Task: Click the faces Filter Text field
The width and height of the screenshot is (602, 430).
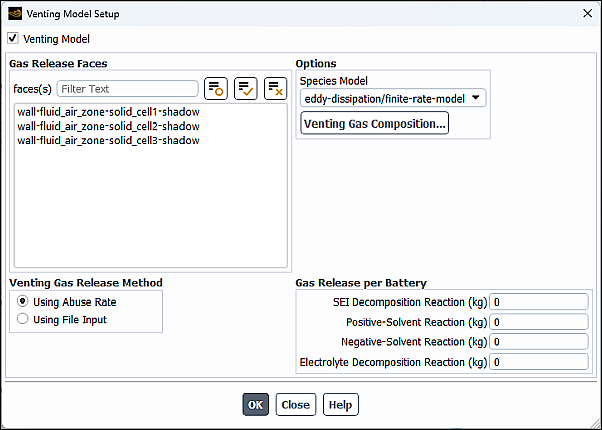Action: pyautogui.click(x=127, y=89)
